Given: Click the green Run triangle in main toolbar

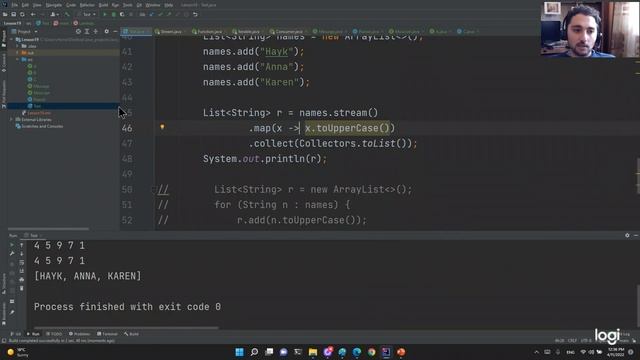Looking at the screenshot, I should pyautogui.click(x=105, y=14).
